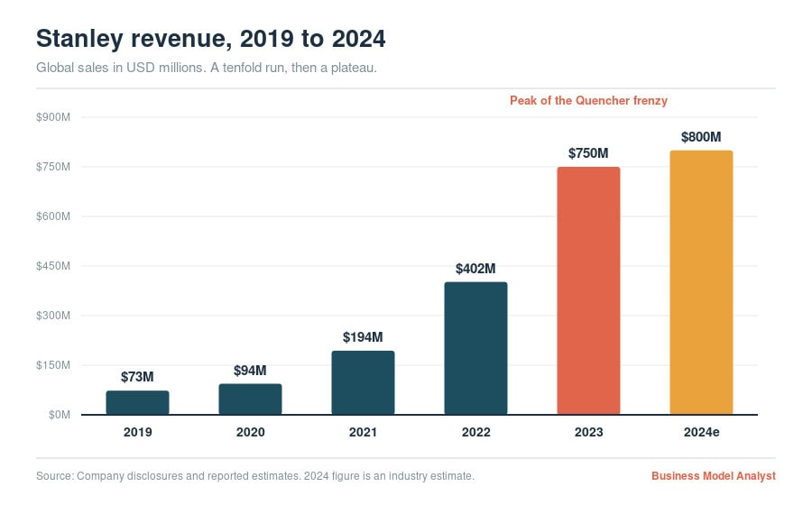
Task: Click the '2020' x-axis label
Action: click(x=250, y=432)
